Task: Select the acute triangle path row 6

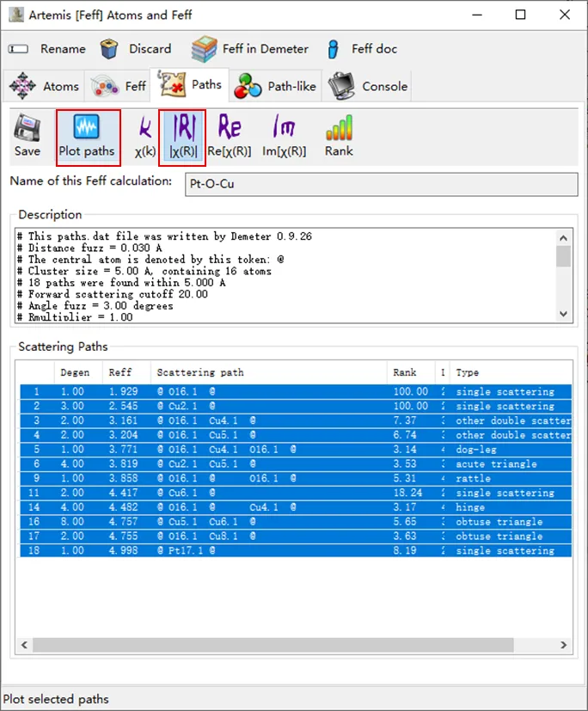Action: click(296, 464)
